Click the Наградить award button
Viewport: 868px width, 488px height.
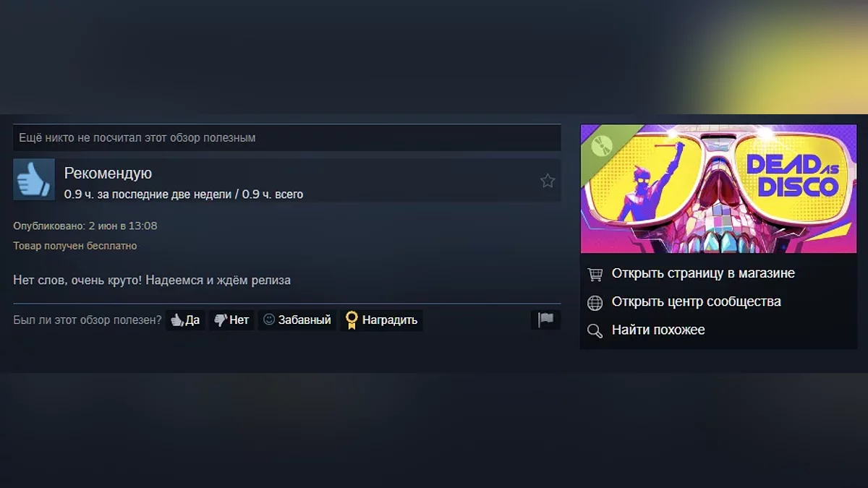(x=381, y=320)
